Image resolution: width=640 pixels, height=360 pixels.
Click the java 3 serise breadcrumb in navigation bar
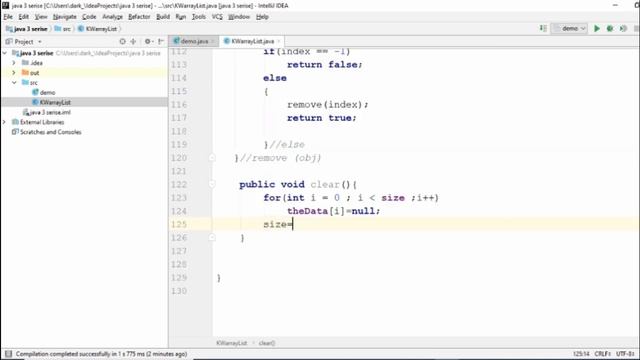click(27, 29)
